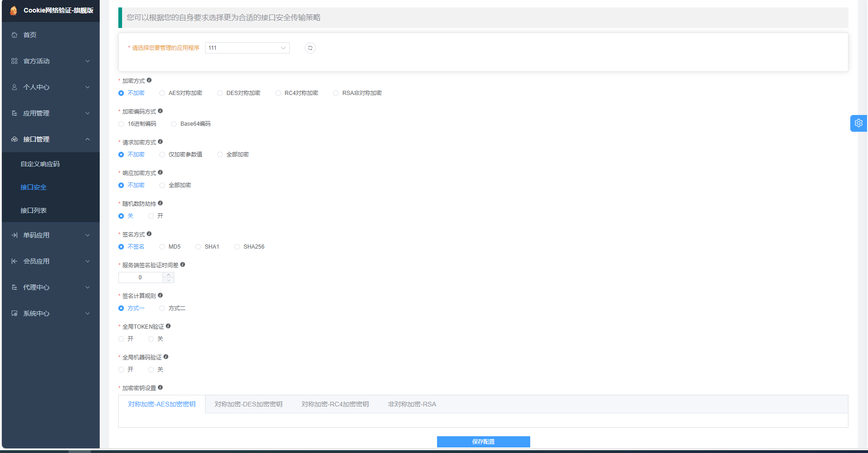
Task: Click the grid icon beside 官方活动
Action: [14, 61]
